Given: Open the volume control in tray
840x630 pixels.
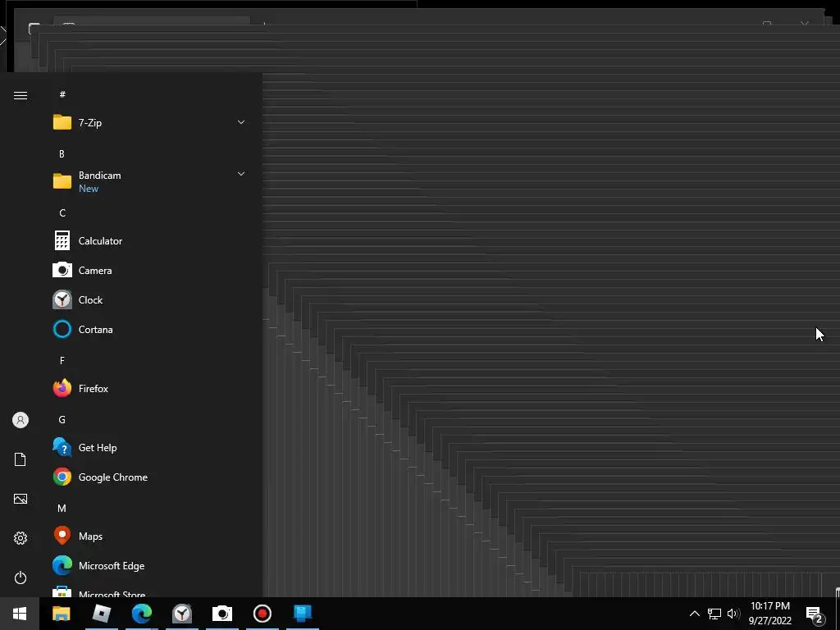Looking at the screenshot, I should (x=733, y=614).
